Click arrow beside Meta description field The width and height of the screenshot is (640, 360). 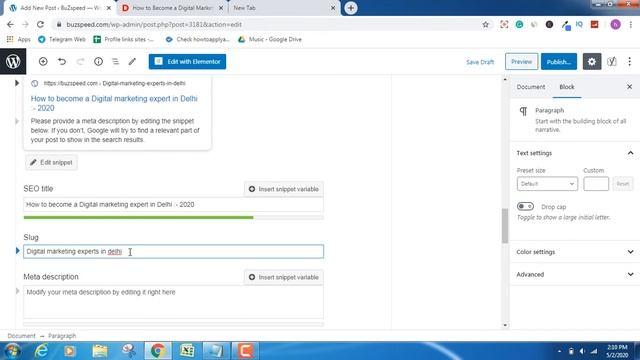coord(18,291)
